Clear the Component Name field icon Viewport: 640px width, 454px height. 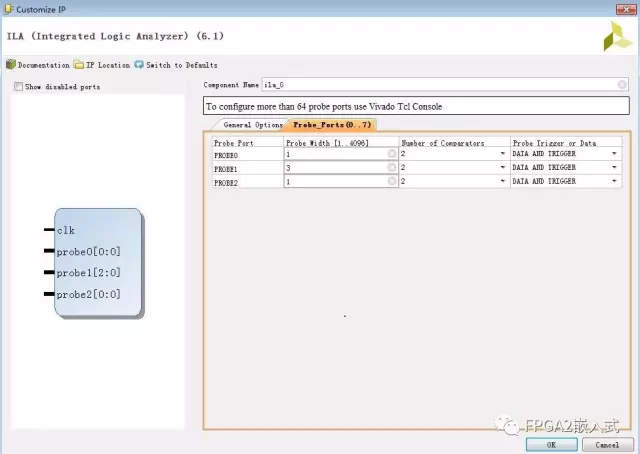coord(622,85)
